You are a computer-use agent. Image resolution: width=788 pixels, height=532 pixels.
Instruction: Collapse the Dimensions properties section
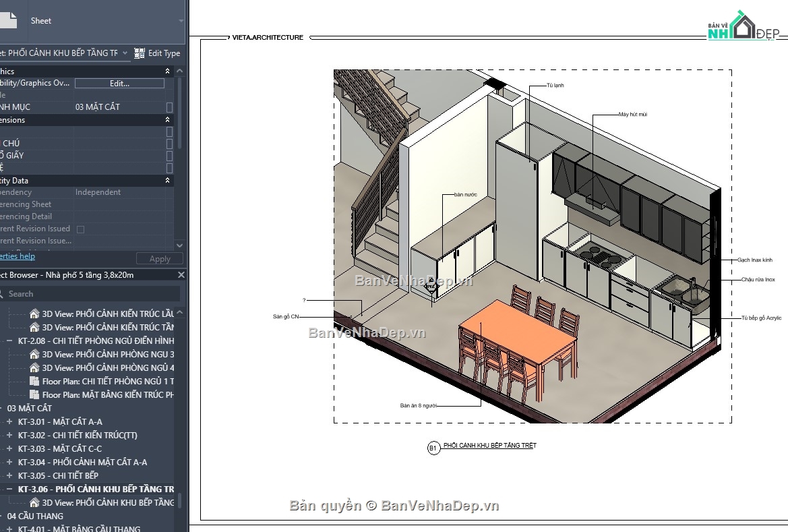167,119
